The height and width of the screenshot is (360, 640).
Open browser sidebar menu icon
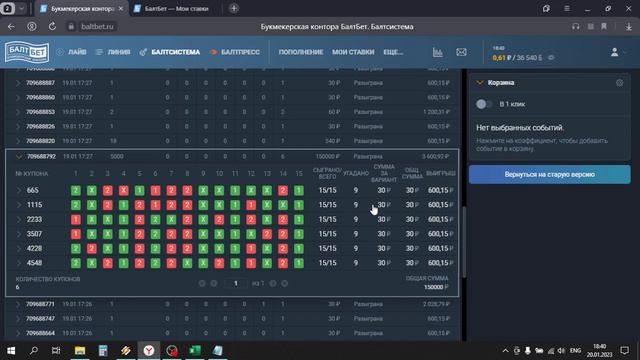point(567,9)
